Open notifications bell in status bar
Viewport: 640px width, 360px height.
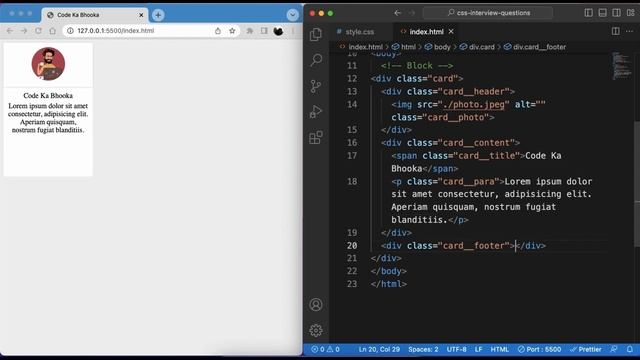[x=630, y=349]
